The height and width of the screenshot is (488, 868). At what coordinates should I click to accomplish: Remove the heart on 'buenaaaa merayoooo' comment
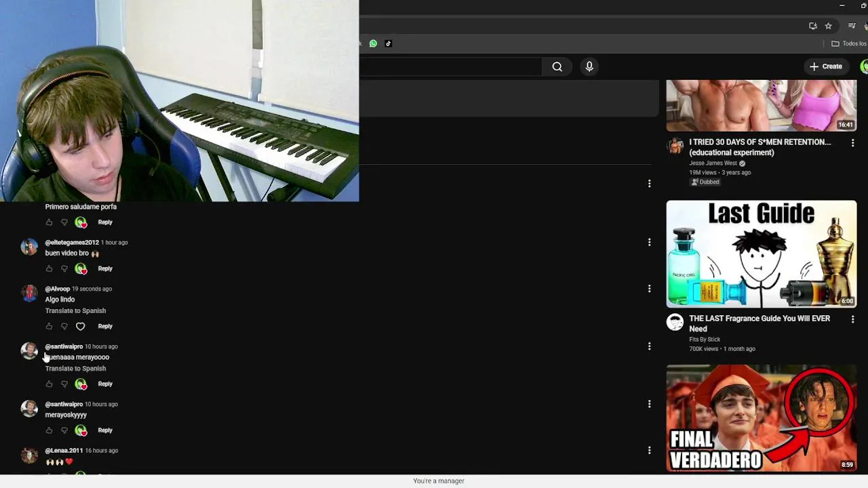(81, 384)
